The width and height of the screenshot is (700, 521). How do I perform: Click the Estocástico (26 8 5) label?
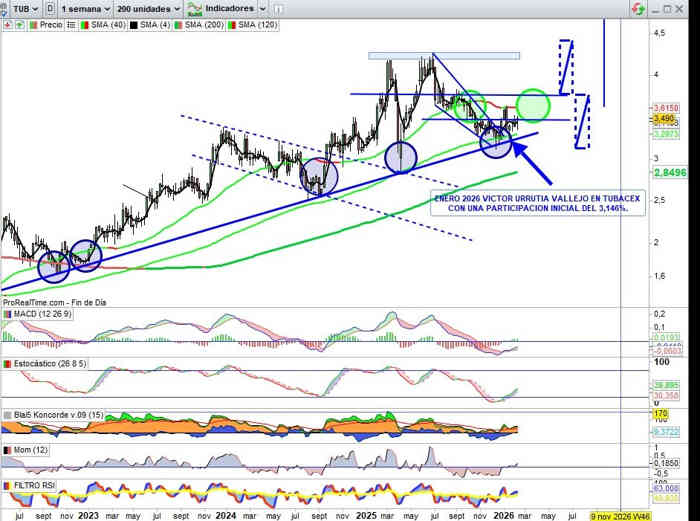[48, 364]
